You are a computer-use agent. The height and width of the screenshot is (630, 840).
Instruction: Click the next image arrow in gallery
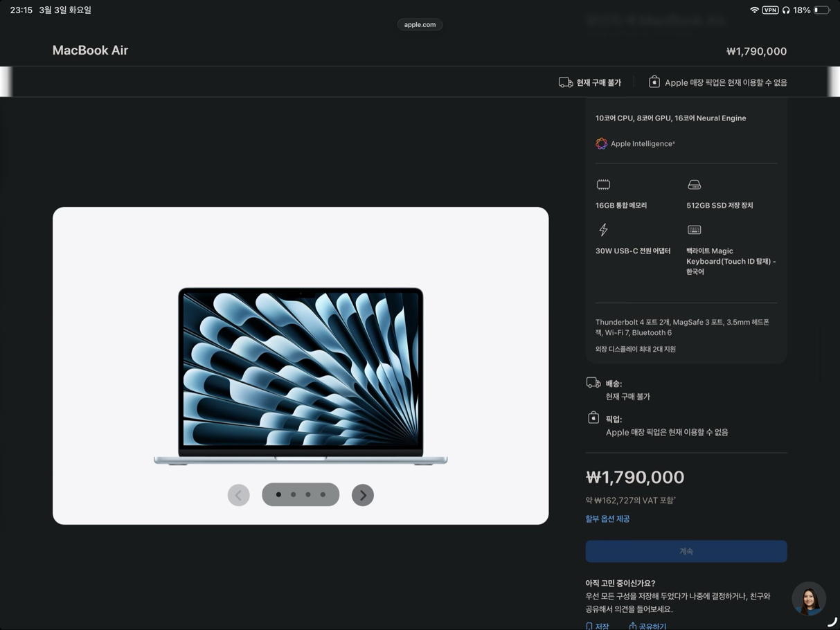point(362,495)
